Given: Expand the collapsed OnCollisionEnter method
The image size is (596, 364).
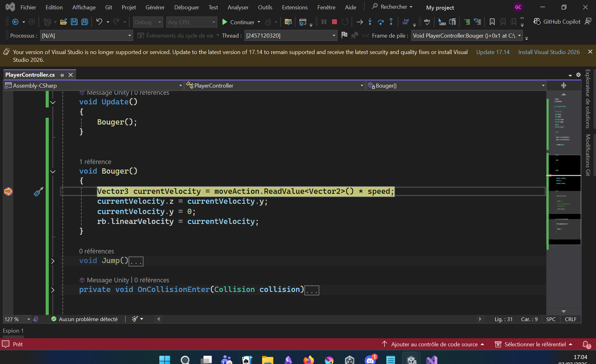Looking at the screenshot, I should click(53, 290).
